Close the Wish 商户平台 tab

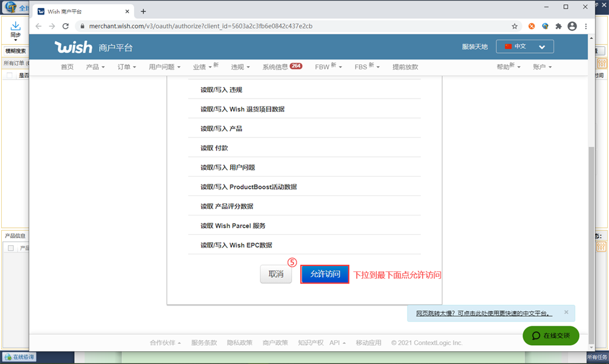click(x=127, y=11)
